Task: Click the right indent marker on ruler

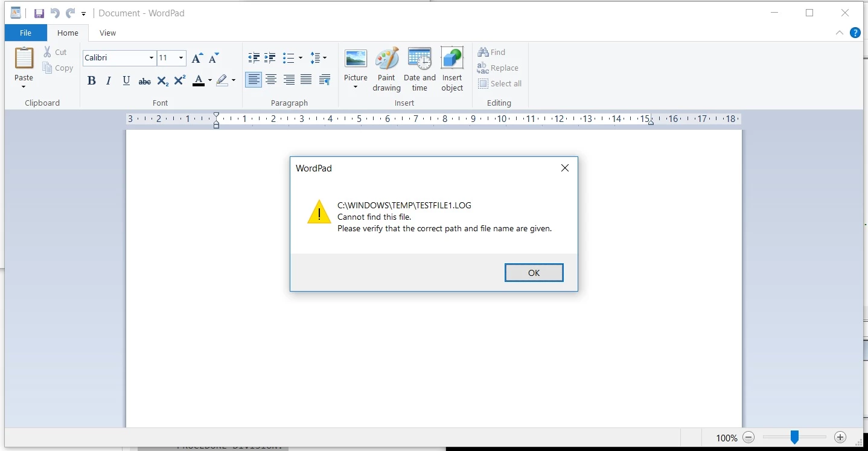Action: tap(651, 122)
